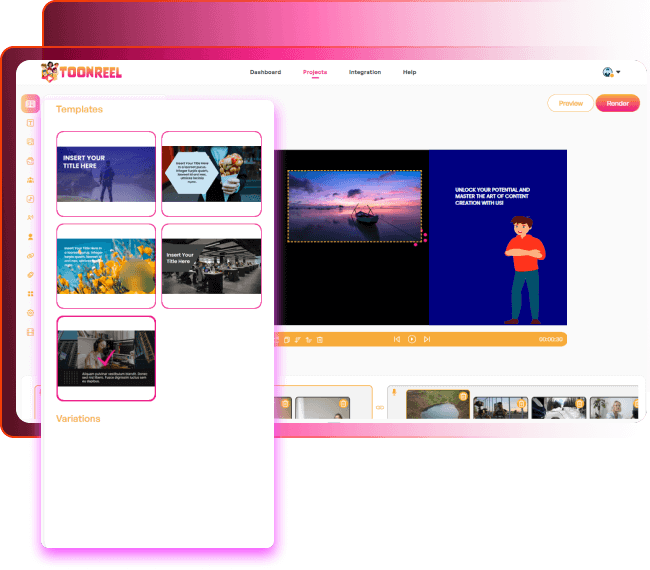This screenshot has height=570, width=650.
Task: Click the Preview button
Action: pos(570,103)
